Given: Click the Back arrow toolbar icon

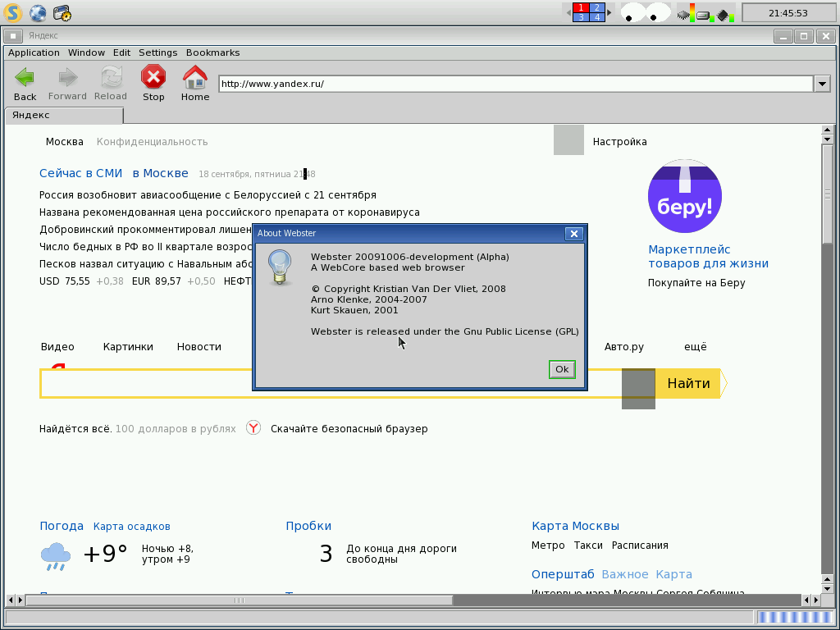Looking at the screenshot, I should click(25, 78).
